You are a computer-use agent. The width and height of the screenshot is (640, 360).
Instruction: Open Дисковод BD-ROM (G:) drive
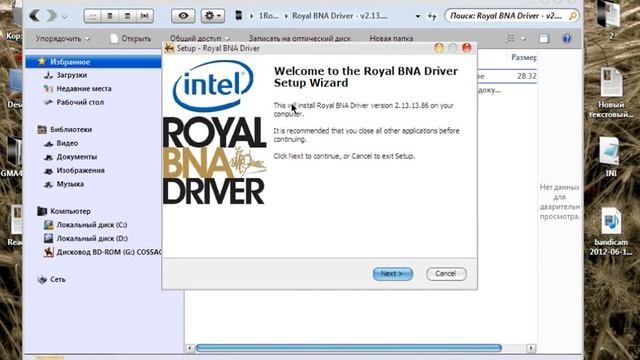[102, 252]
